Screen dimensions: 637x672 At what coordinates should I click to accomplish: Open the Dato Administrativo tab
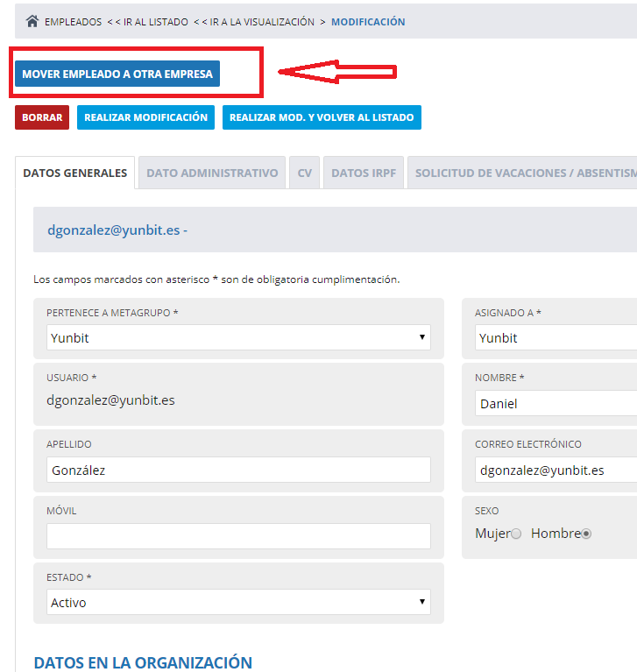click(x=212, y=173)
